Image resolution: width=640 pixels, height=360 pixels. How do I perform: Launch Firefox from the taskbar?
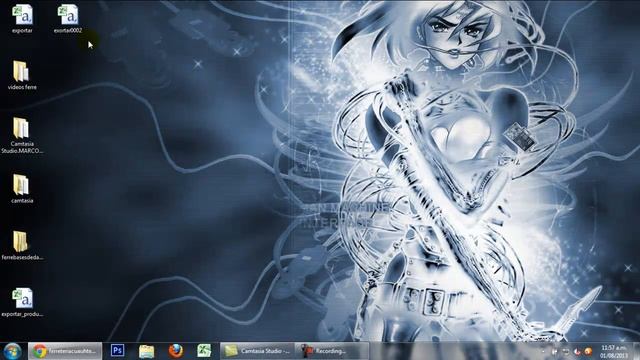pos(176,351)
